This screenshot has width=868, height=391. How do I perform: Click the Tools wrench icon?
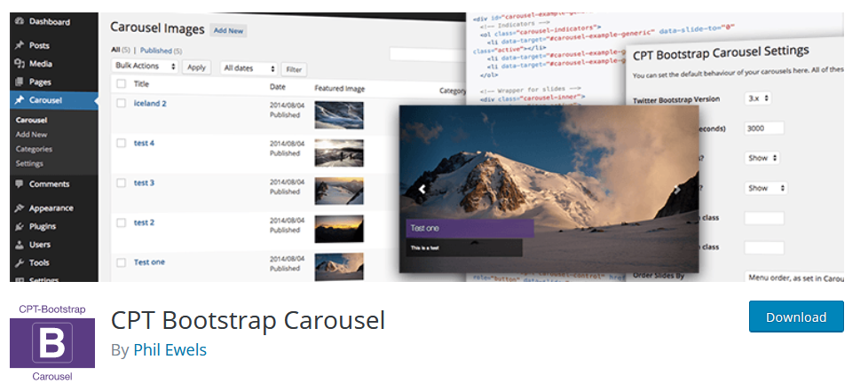(x=20, y=262)
